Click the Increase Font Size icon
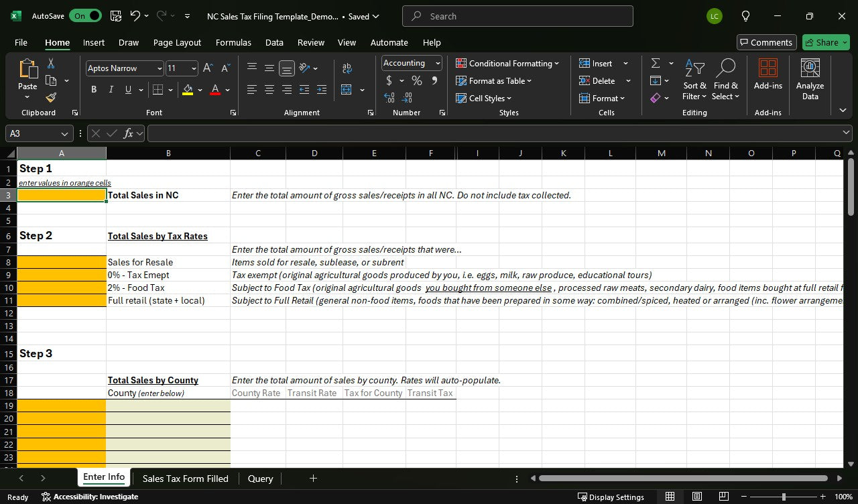This screenshot has height=504, width=858. click(x=208, y=68)
